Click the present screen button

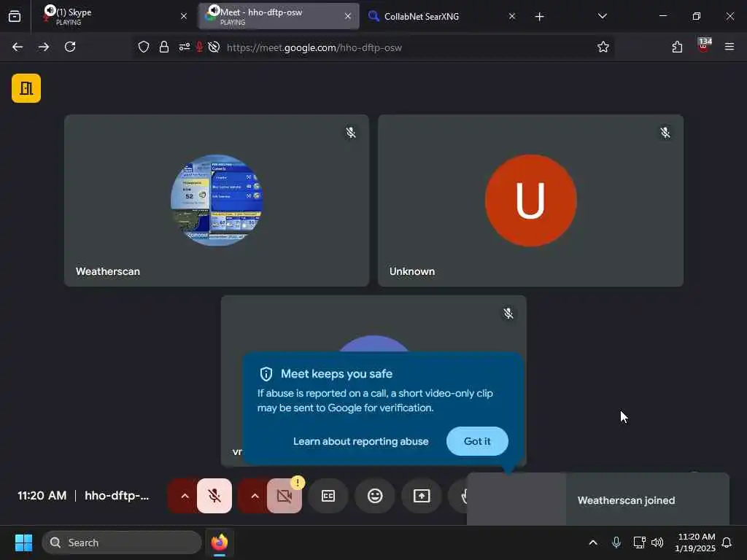pos(422,496)
